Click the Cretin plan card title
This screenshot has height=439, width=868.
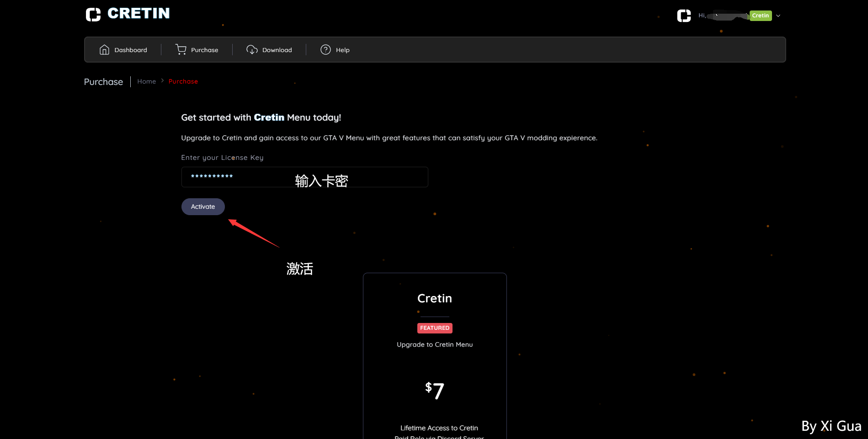point(435,298)
